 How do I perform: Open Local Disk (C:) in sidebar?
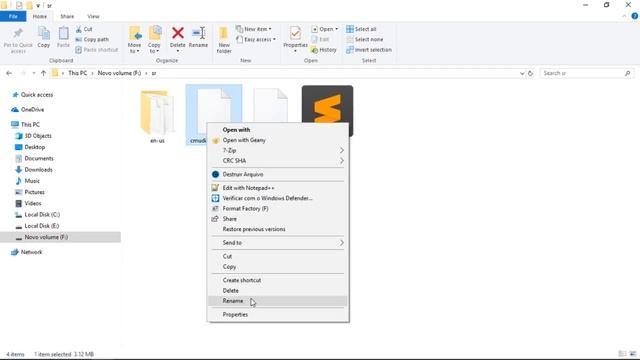(x=42, y=215)
